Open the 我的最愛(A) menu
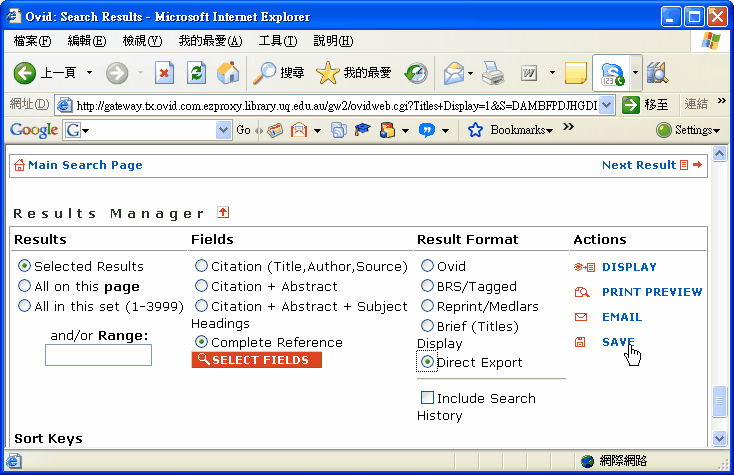This screenshot has width=734, height=475. click(x=211, y=41)
